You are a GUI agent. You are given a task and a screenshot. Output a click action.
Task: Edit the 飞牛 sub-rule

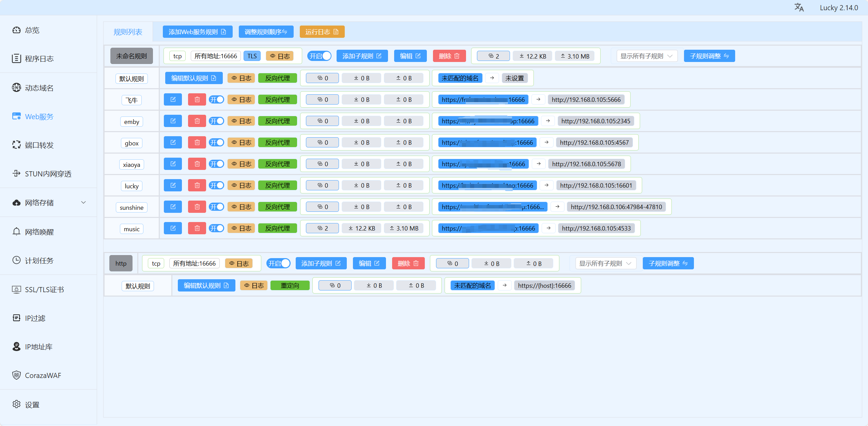click(x=173, y=100)
